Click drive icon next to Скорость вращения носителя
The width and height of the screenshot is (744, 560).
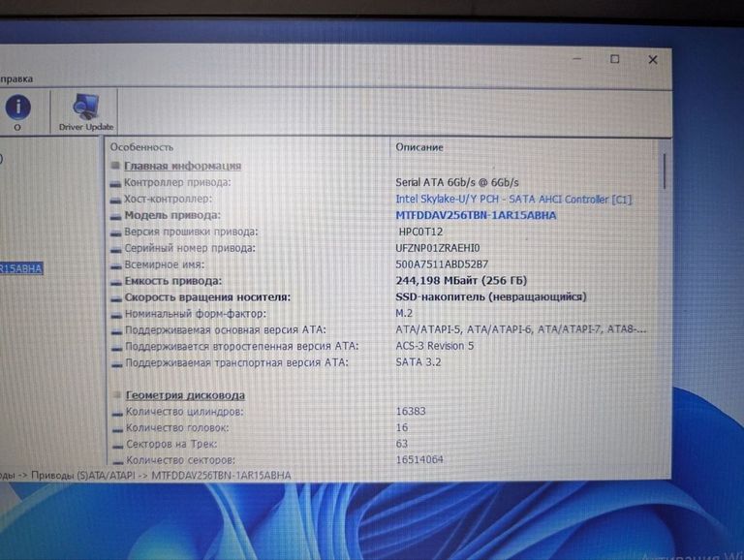[116, 299]
